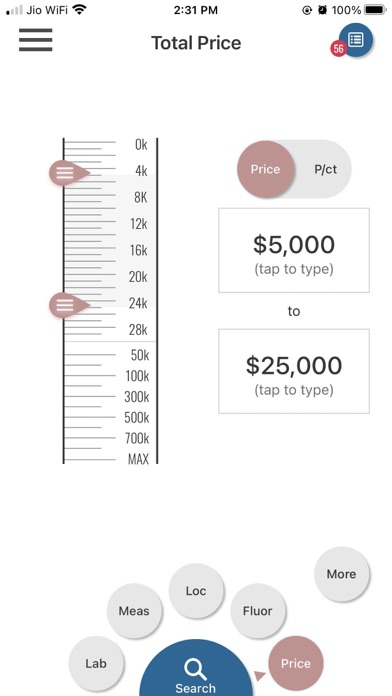Grab the lower price slider handle

point(69,305)
